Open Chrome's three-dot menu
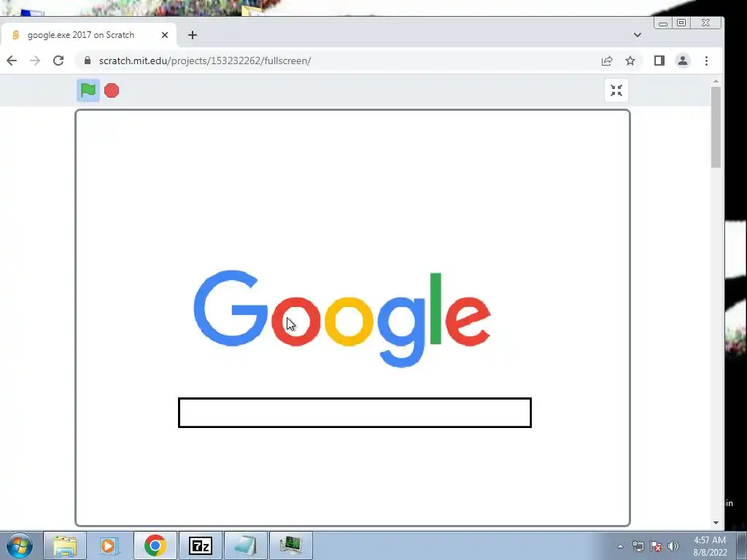 [706, 61]
